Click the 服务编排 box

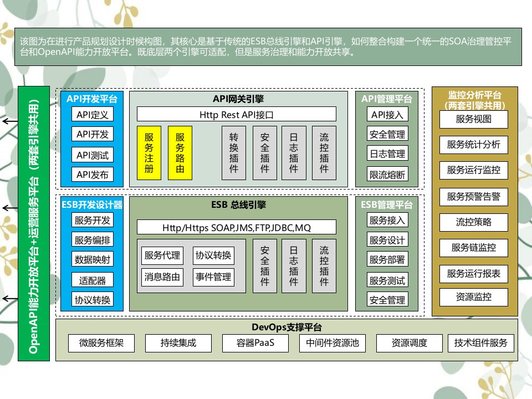(93, 240)
